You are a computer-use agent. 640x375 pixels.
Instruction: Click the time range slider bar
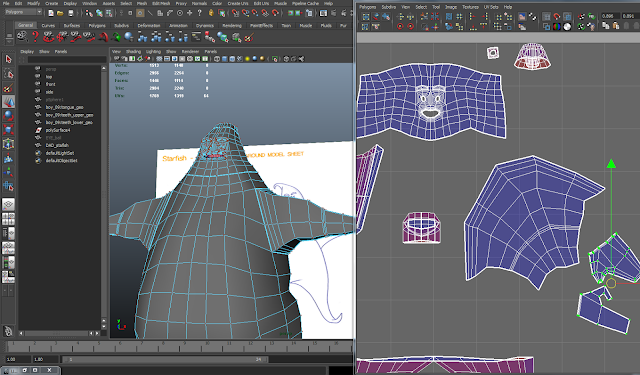coord(165,359)
